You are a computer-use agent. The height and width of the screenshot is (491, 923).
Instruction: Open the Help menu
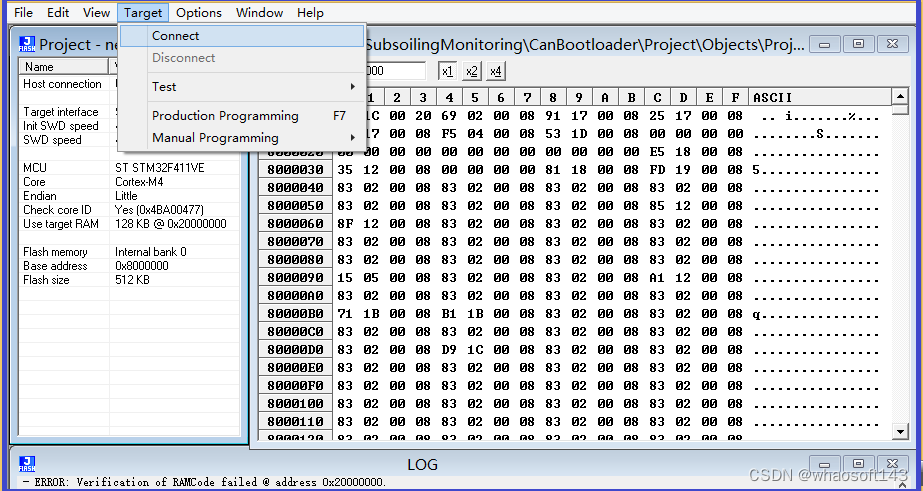[310, 12]
